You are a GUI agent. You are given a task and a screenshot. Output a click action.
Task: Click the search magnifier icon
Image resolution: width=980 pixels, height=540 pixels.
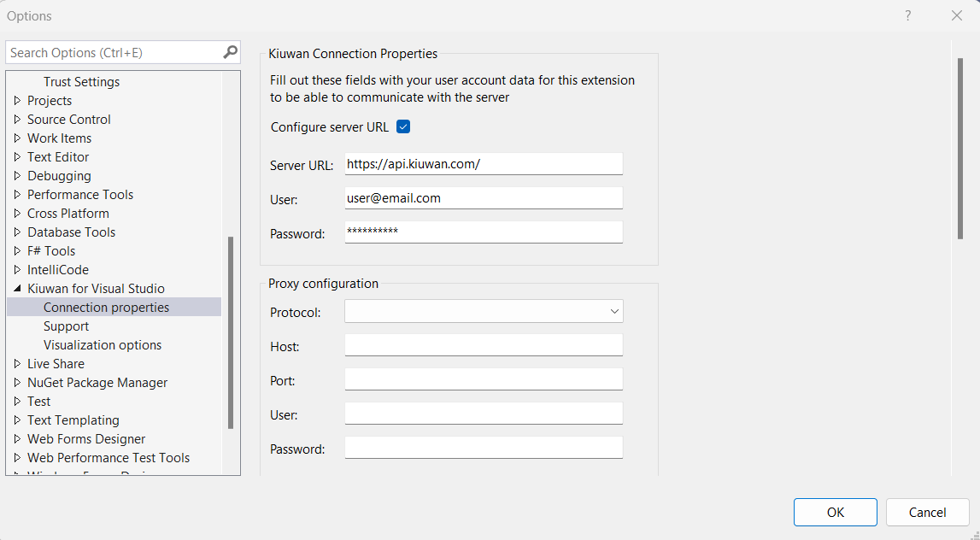click(229, 52)
